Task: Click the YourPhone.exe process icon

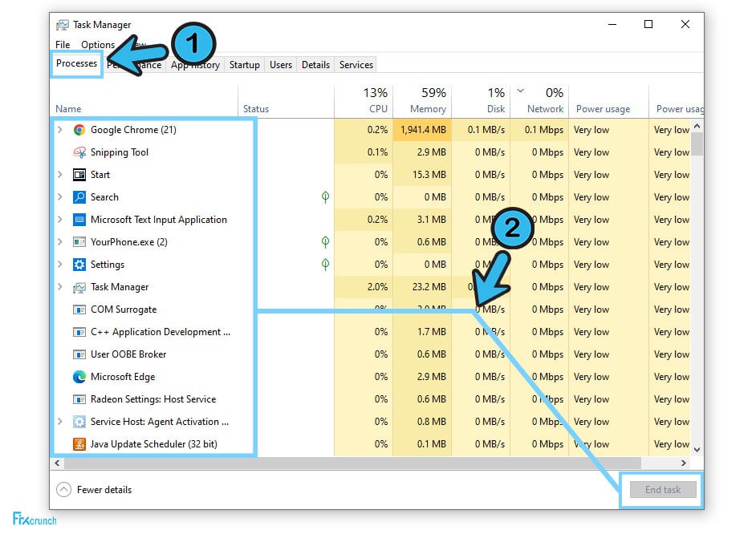Action: [79, 242]
